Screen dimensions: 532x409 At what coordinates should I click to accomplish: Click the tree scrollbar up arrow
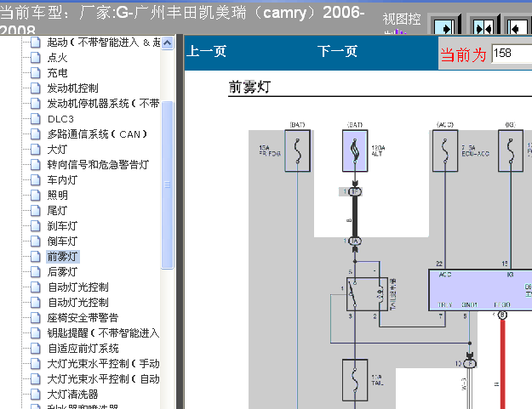[x=168, y=43]
